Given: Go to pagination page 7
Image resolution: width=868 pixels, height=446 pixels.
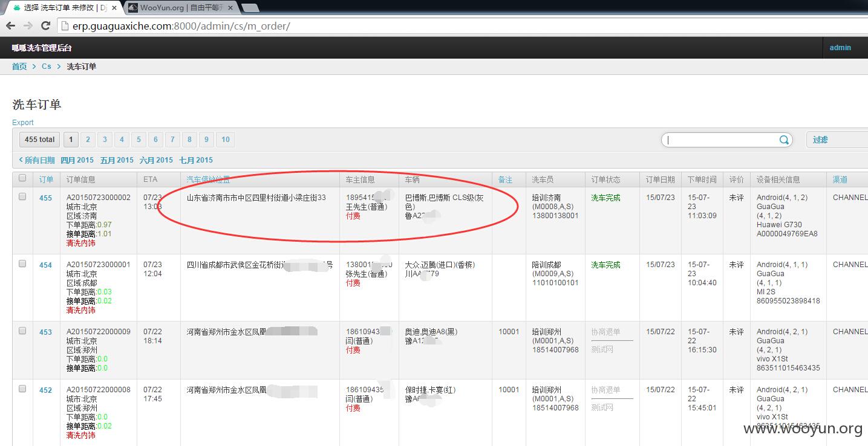Looking at the screenshot, I should (172, 140).
